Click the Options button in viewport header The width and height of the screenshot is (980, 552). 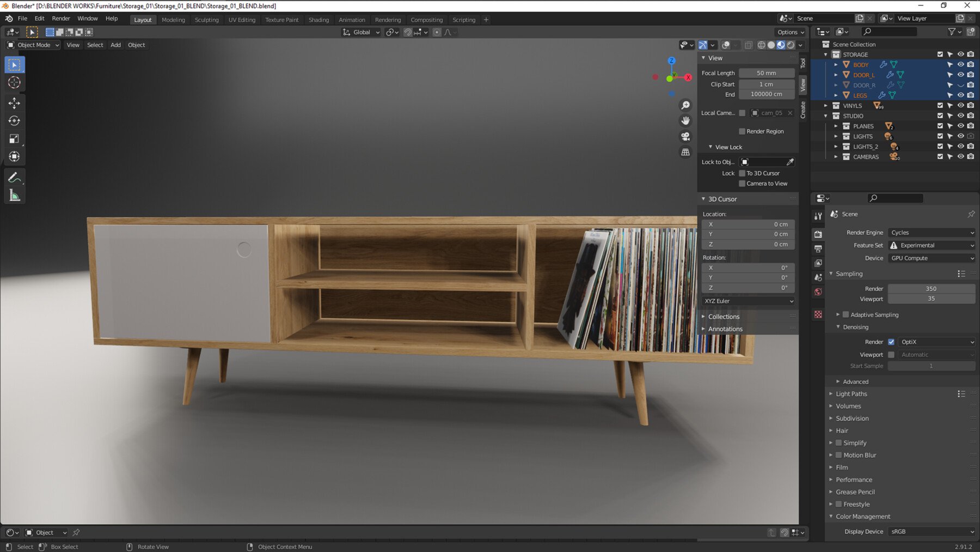point(789,32)
